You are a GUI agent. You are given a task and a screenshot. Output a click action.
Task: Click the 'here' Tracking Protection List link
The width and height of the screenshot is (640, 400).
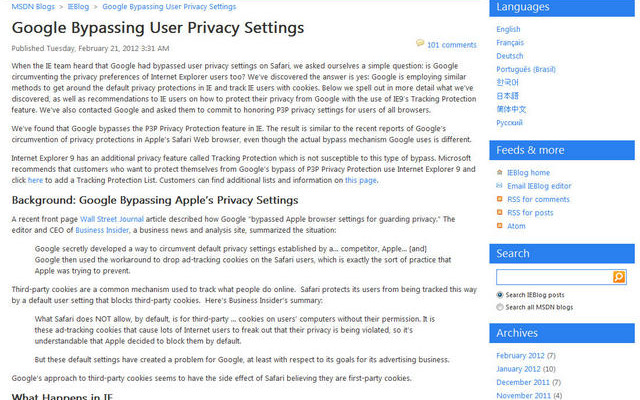point(35,180)
